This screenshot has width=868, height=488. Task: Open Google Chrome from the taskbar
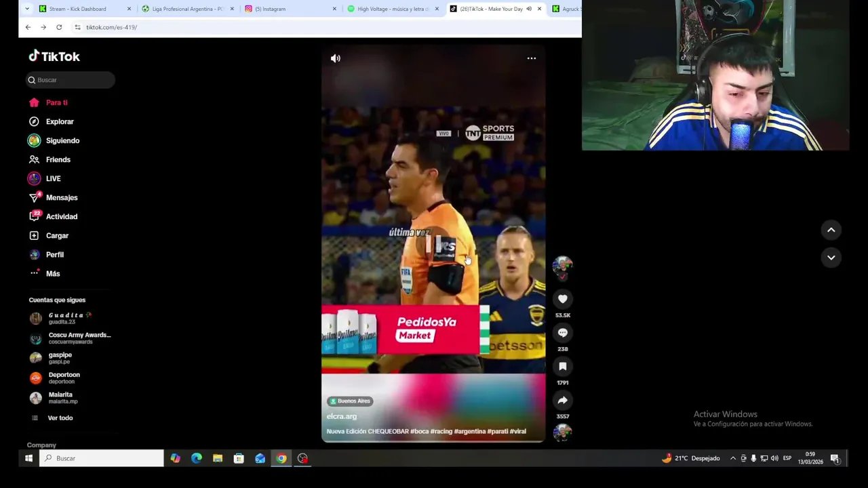coord(281,459)
